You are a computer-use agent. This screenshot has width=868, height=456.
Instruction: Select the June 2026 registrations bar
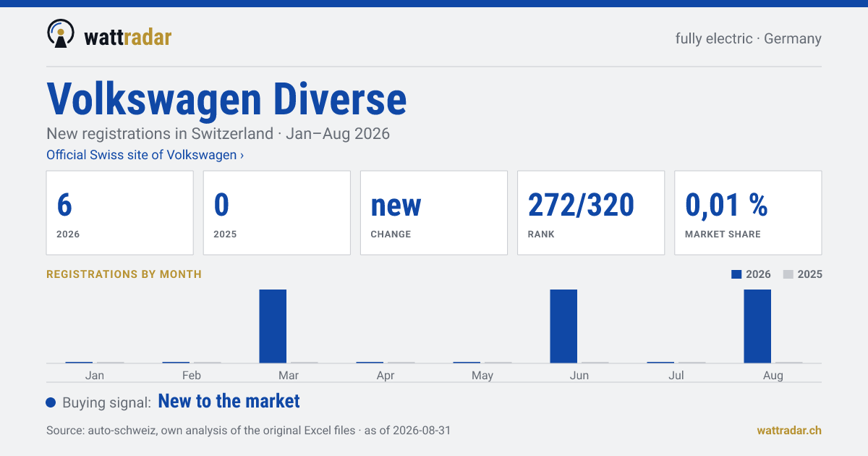point(563,326)
